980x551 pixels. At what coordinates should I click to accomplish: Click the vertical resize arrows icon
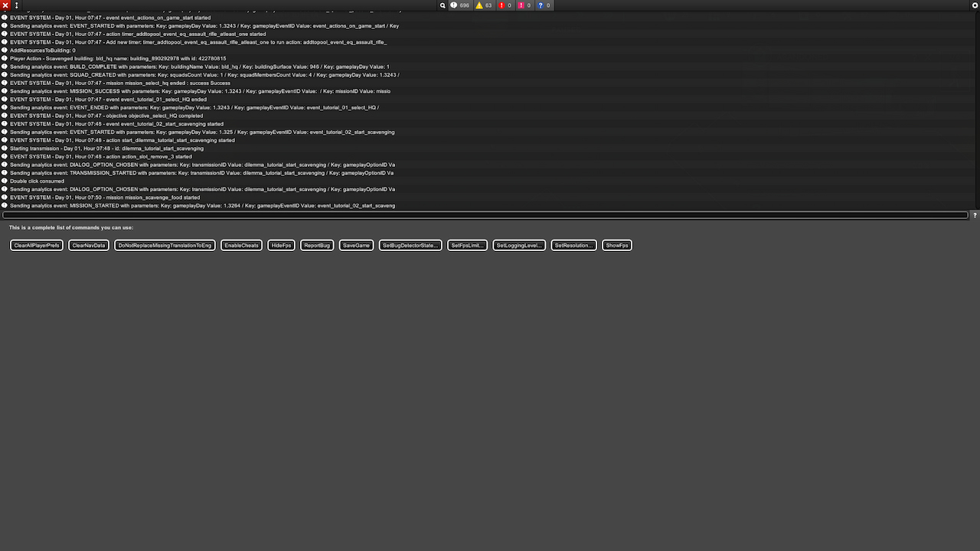pyautogui.click(x=16, y=5)
